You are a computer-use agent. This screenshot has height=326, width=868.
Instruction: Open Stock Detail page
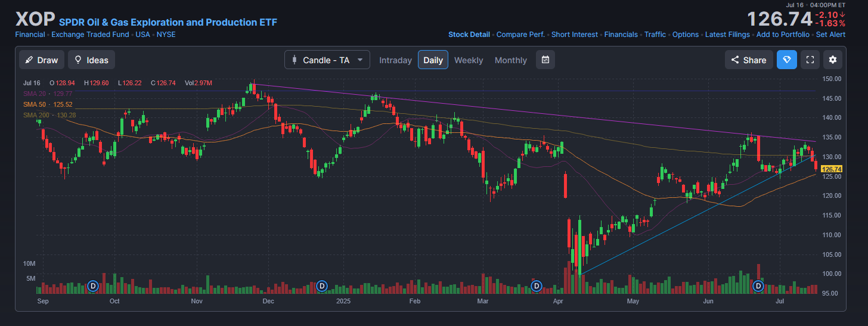(469, 35)
